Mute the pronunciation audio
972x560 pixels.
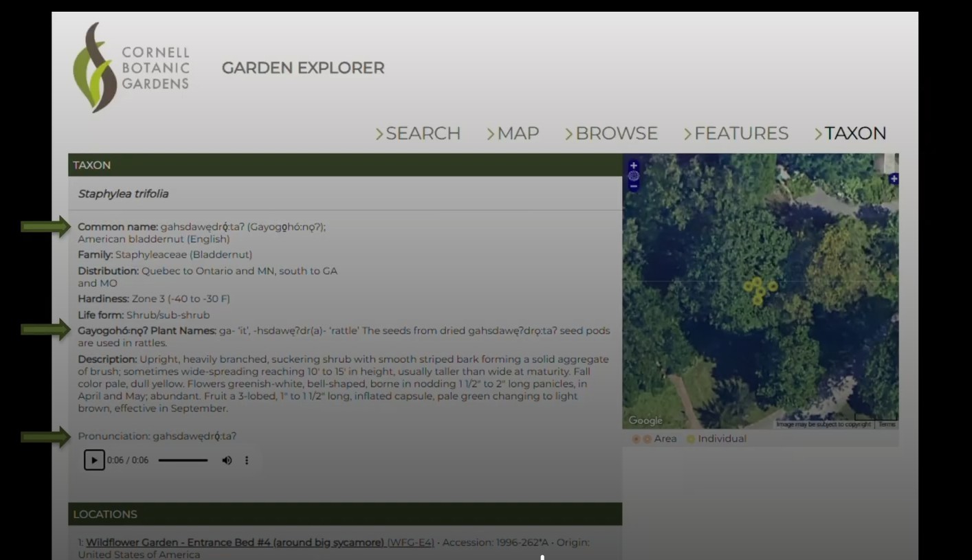point(227,460)
